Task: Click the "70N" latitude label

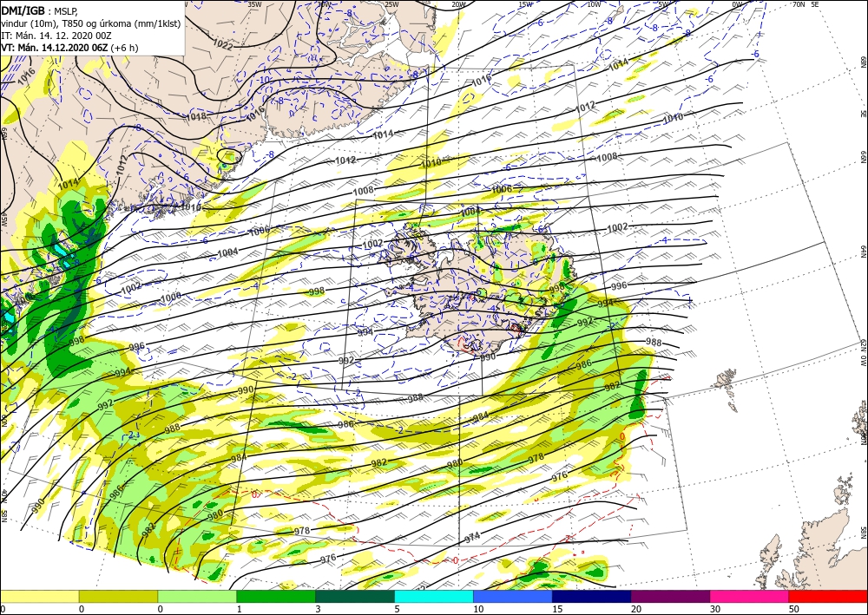Action: tap(799, 4)
